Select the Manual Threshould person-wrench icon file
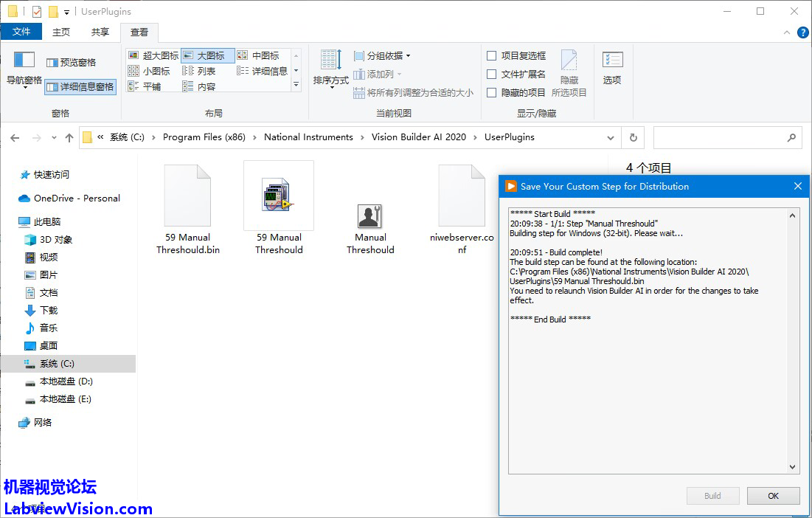 (369, 216)
